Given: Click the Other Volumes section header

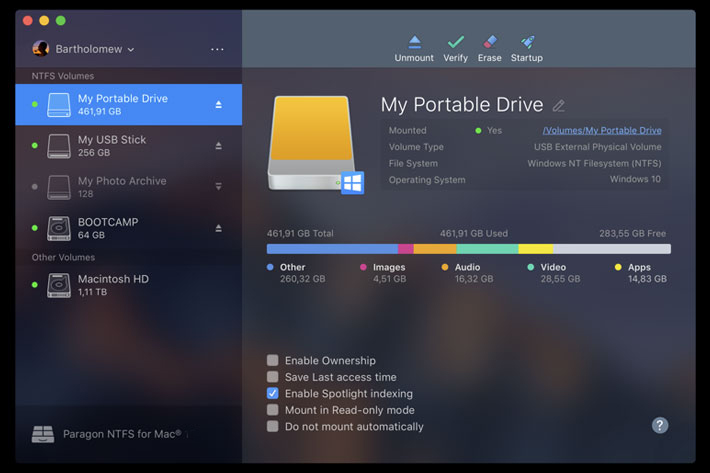Looking at the screenshot, I should (63, 257).
